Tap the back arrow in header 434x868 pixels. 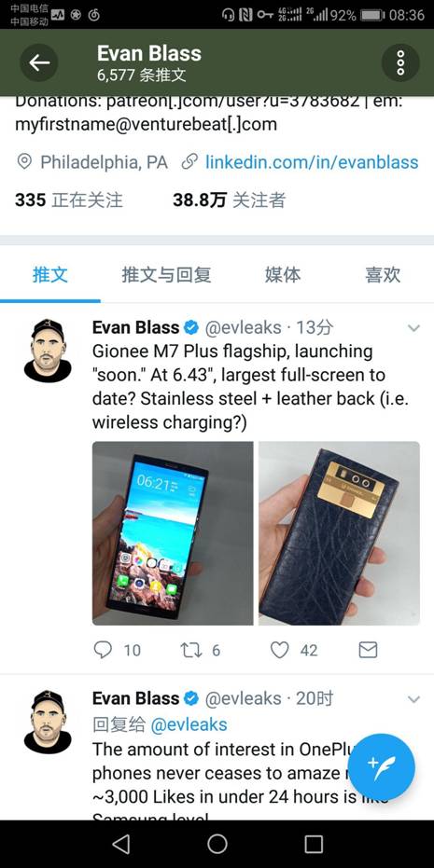39,62
